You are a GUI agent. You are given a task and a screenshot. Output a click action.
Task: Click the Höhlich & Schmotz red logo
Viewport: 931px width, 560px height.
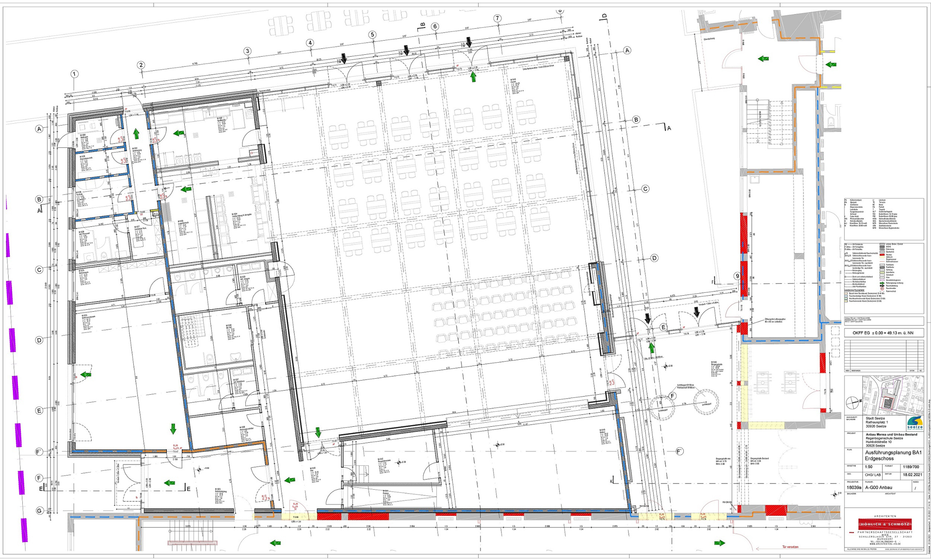[x=885, y=524]
